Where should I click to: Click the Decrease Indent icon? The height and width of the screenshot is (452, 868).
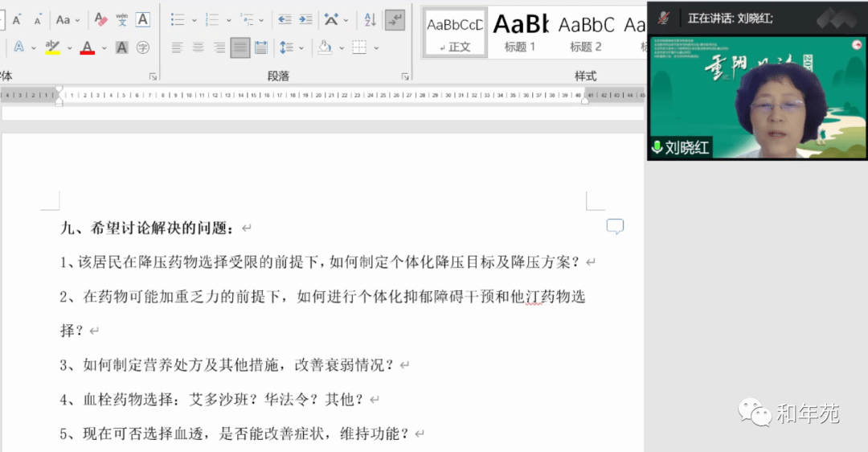285,19
